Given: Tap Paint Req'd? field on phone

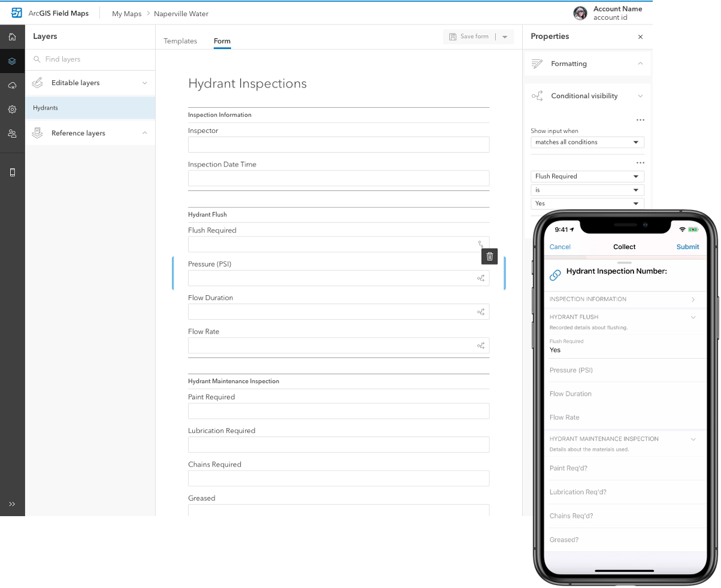Looking at the screenshot, I should (x=626, y=468).
